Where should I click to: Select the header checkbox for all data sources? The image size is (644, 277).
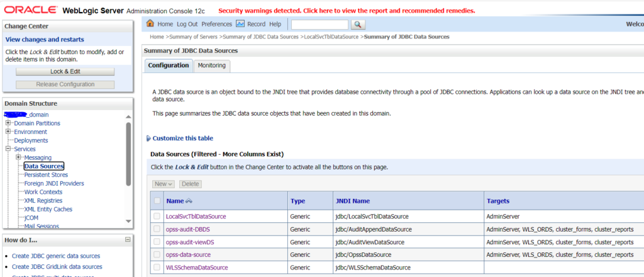(x=157, y=201)
